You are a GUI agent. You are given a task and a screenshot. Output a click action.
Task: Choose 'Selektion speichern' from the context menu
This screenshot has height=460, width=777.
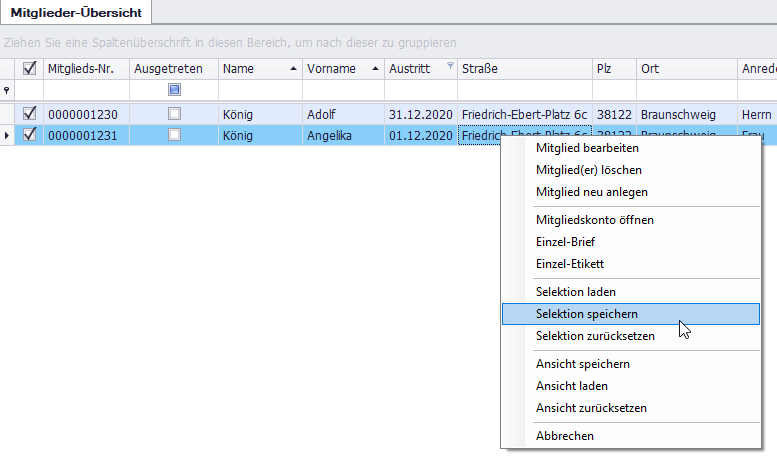586,313
